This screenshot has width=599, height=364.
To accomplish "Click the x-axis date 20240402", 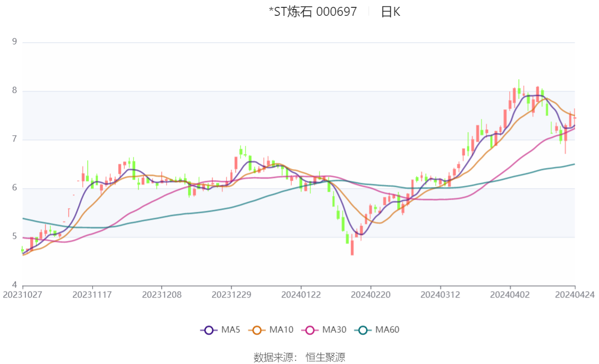I will 510,295.
